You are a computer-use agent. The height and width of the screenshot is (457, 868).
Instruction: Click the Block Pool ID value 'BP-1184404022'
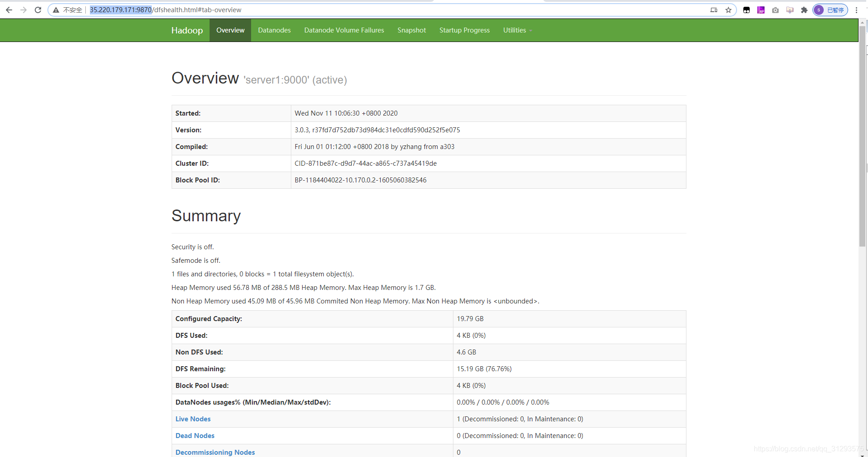[x=360, y=180]
